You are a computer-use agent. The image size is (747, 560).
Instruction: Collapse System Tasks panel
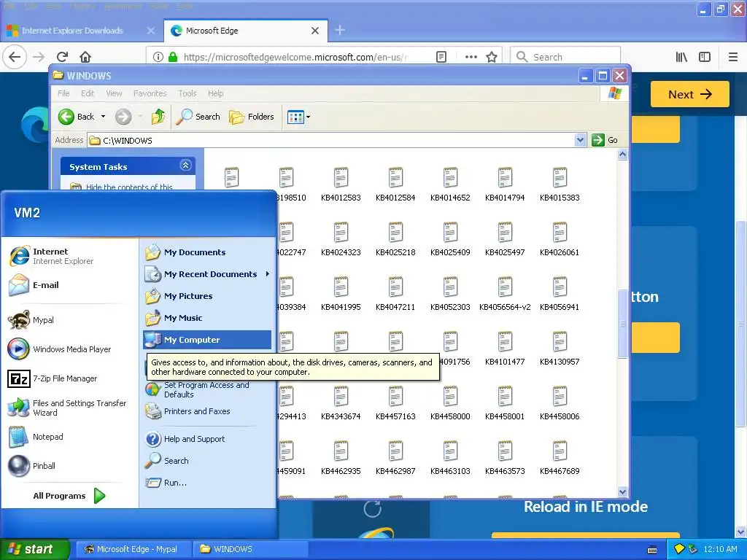(186, 166)
